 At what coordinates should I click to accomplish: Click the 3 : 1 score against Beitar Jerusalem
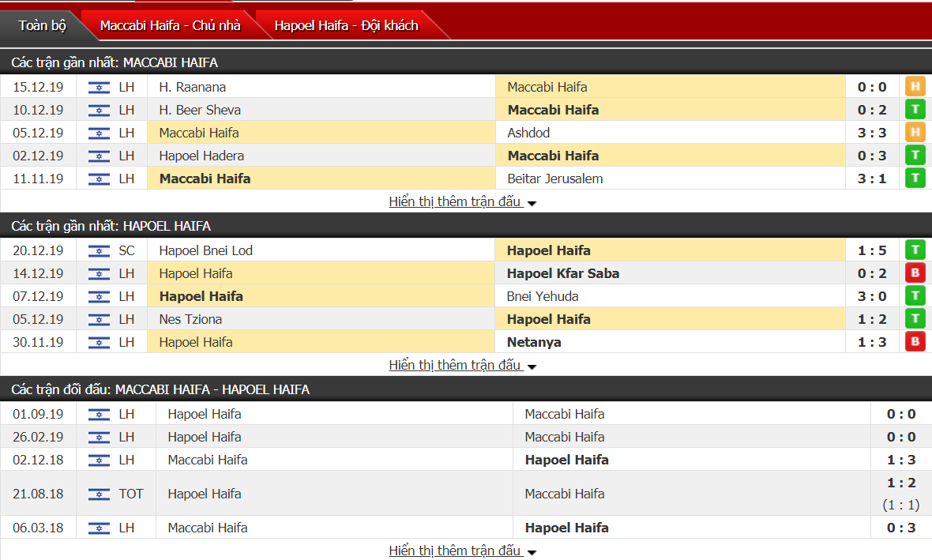pos(872,179)
